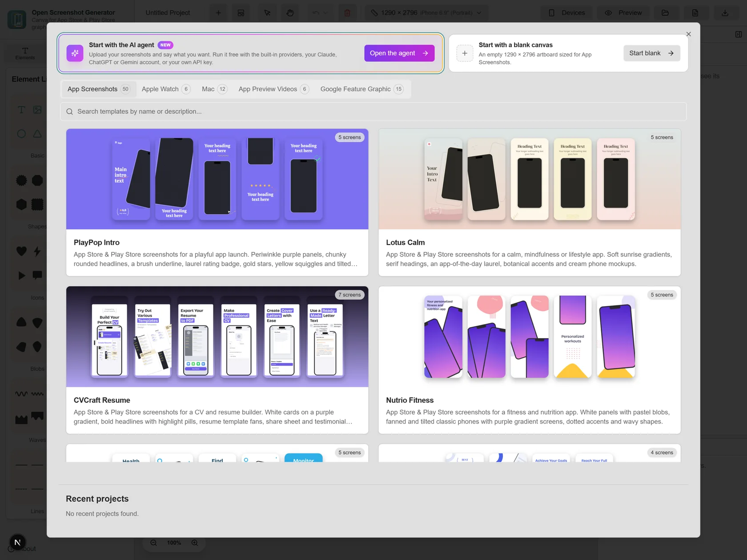Image resolution: width=747 pixels, height=560 pixels.
Task: Click the PlayPop Intro title
Action: 96,243
